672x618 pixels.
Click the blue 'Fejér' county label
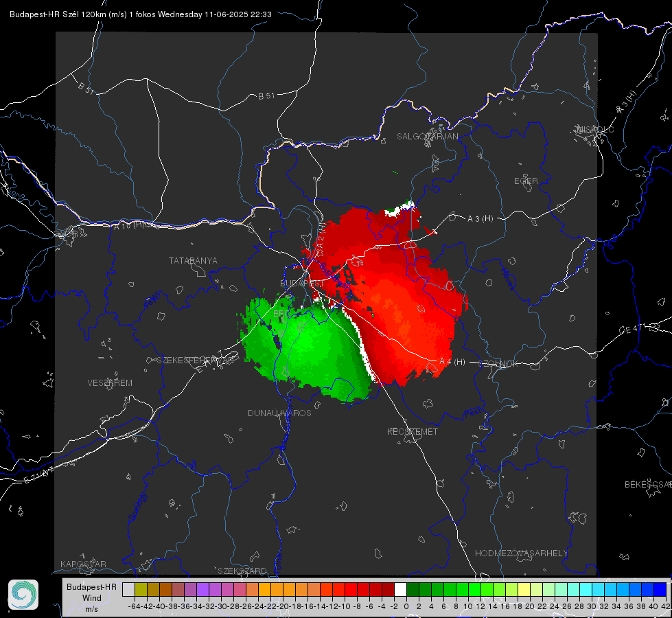coord(154,299)
